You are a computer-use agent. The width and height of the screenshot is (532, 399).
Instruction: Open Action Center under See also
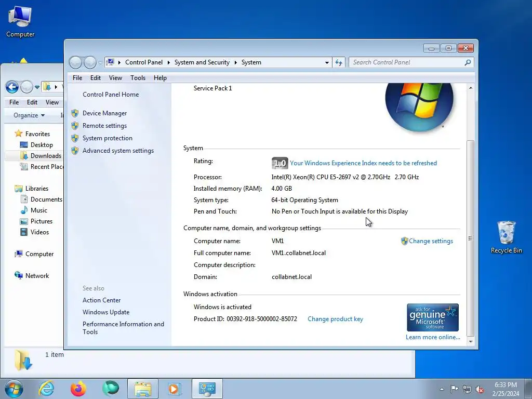101,300
